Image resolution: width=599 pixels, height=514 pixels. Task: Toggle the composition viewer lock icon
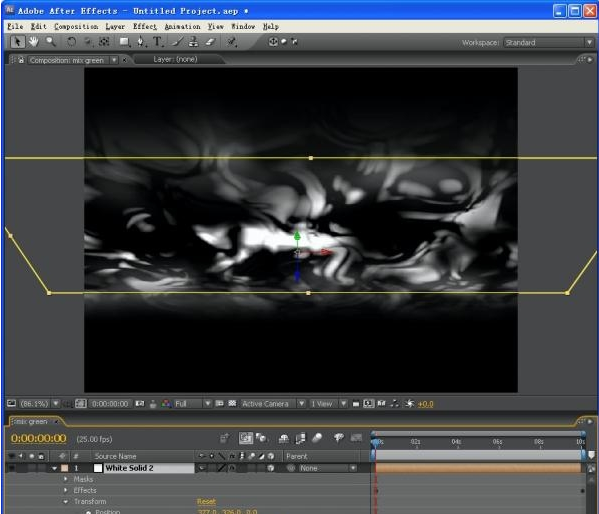point(21,60)
